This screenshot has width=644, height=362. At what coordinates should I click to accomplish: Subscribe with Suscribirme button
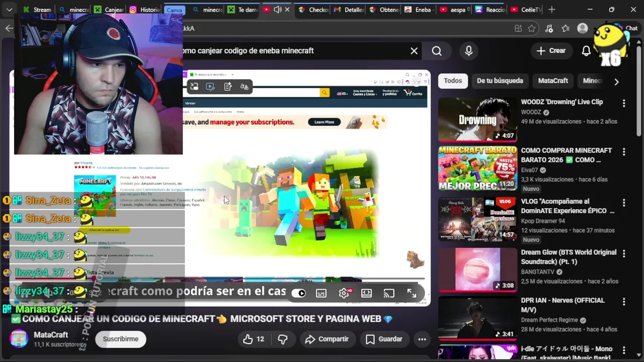(x=120, y=339)
